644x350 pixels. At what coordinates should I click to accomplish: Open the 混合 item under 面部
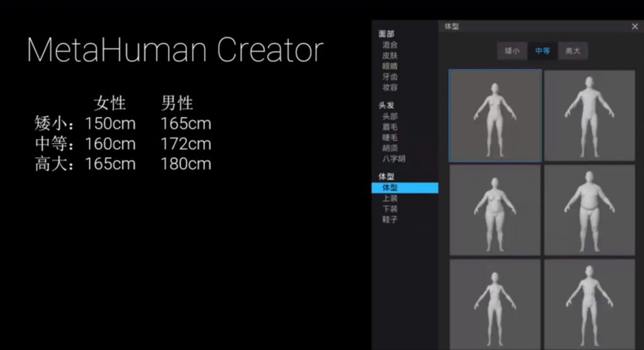[x=390, y=45]
